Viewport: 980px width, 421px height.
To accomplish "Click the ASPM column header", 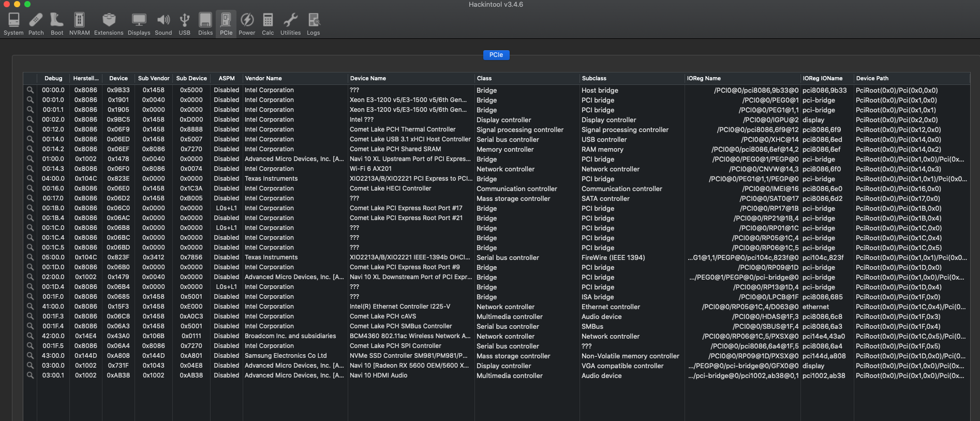I will tap(226, 78).
